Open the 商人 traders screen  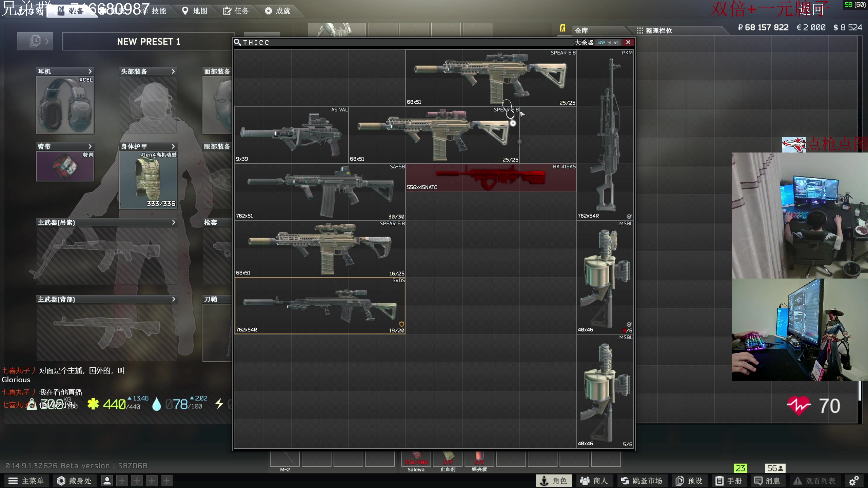594,481
